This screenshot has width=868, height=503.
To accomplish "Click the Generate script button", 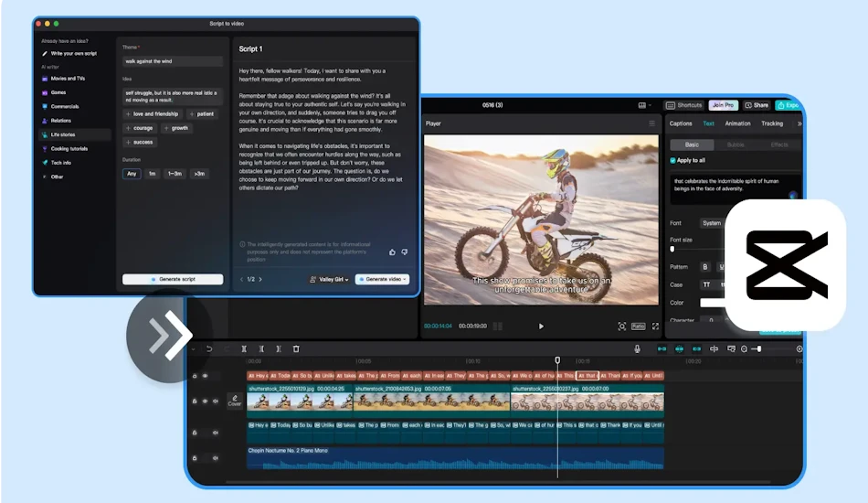I will [173, 279].
